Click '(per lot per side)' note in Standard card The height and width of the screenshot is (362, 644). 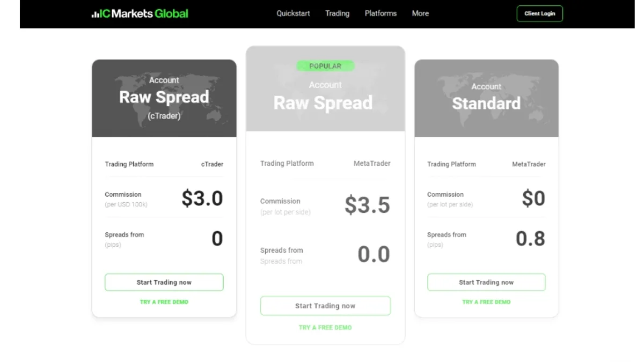(450, 204)
